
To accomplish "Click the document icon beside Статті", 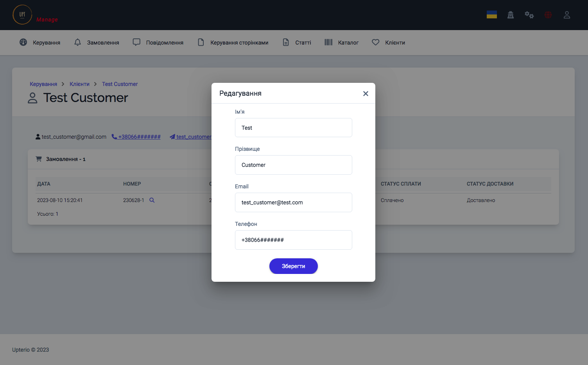I will click(x=286, y=42).
